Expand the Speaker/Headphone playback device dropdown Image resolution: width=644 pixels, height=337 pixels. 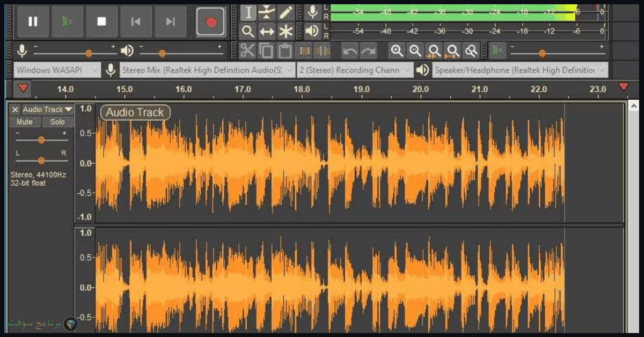pos(520,70)
